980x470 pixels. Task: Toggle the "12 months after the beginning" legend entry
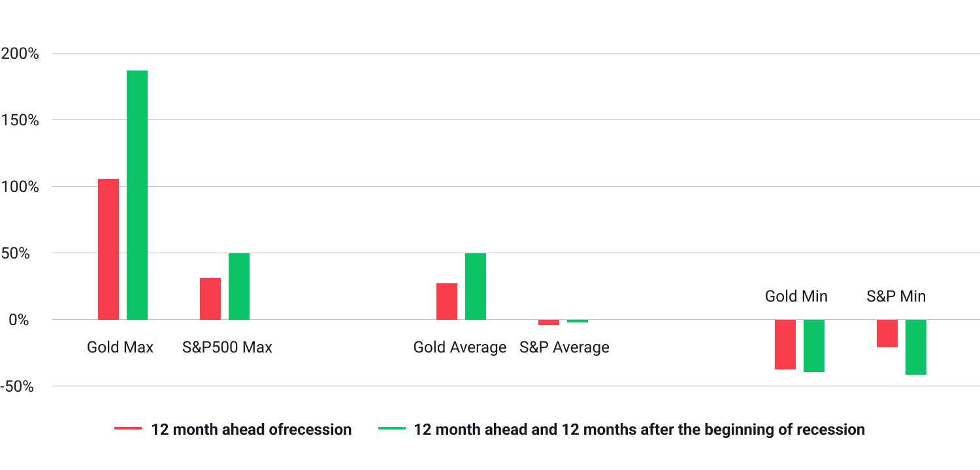pyautogui.click(x=639, y=430)
